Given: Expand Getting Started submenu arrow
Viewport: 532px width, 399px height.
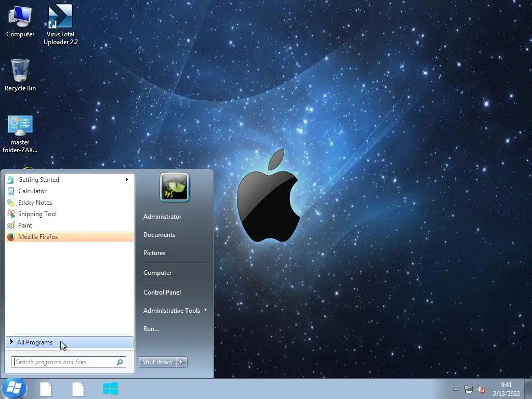Looking at the screenshot, I should pyautogui.click(x=127, y=179).
